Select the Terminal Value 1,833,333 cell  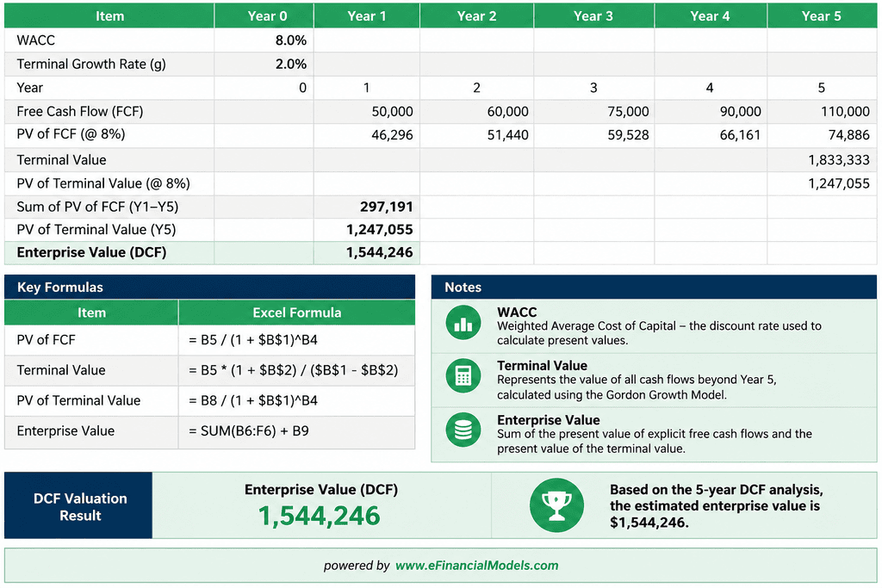point(822,159)
